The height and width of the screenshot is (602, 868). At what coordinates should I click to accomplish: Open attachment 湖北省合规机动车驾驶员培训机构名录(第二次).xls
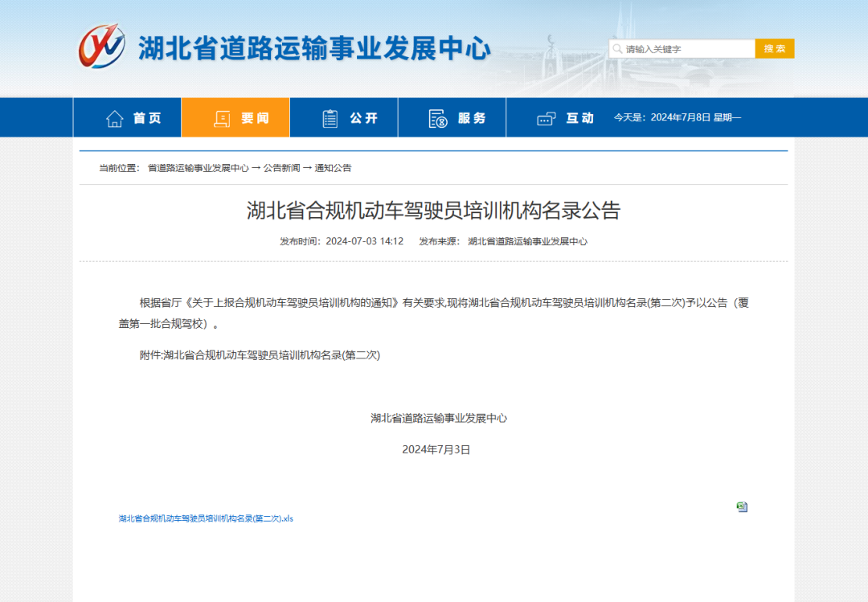click(x=205, y=518)
